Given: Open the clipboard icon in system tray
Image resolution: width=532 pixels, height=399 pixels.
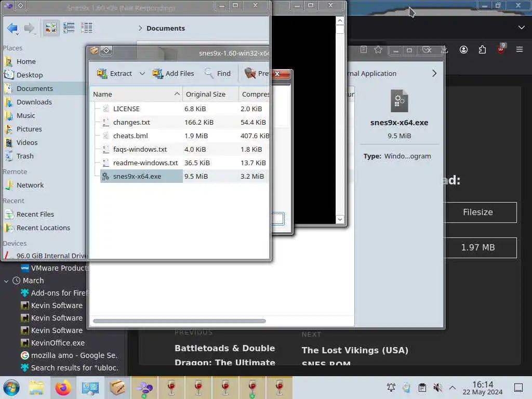Looking at the screenshot, I should (x=422, y=388).
